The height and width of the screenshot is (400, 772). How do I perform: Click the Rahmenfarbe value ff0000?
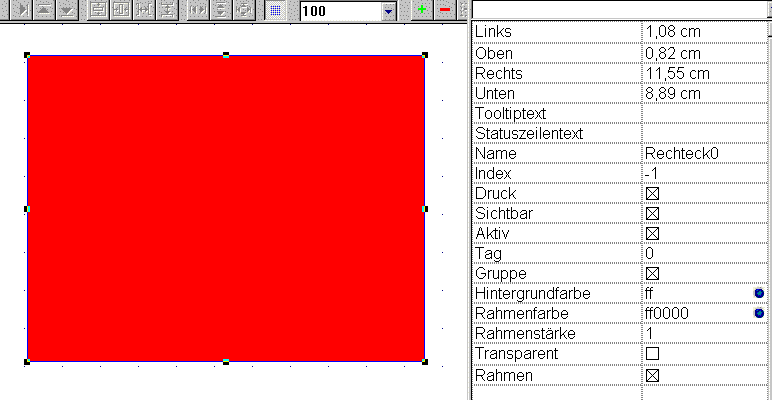tap(667, 313)
